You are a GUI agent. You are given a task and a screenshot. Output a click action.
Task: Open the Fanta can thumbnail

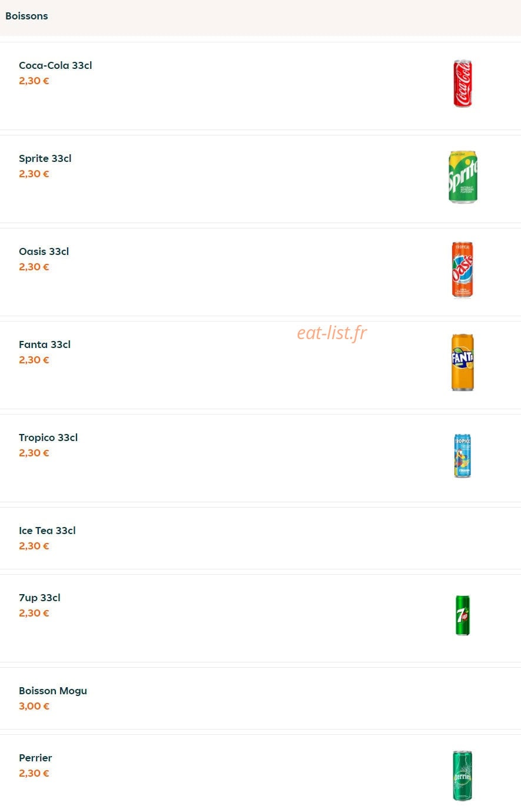click(x=462, y=363)
